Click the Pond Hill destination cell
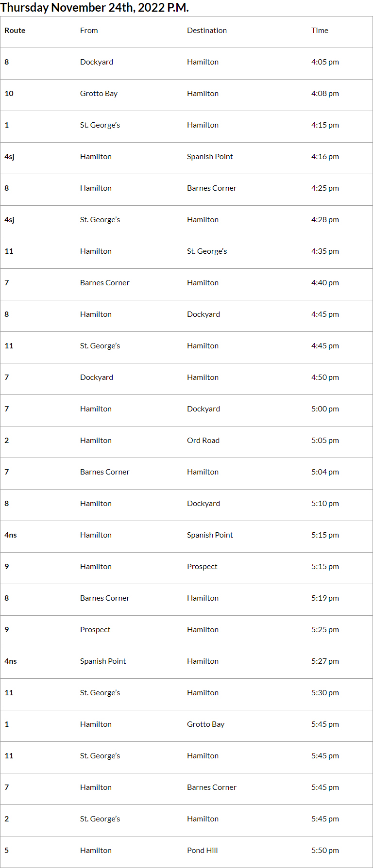The image size is (373, 868). pyautogui.click(x=202, y=851)
